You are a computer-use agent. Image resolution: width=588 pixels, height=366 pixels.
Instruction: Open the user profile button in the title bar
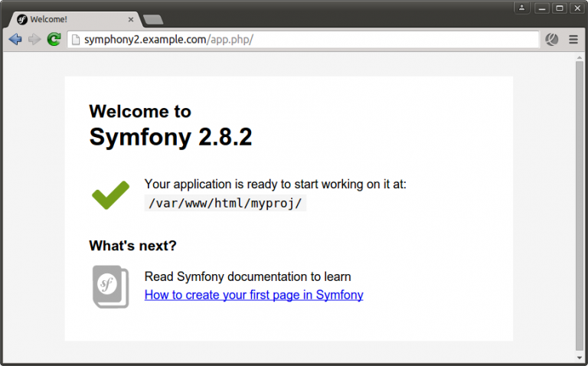(x=521, y=8)
